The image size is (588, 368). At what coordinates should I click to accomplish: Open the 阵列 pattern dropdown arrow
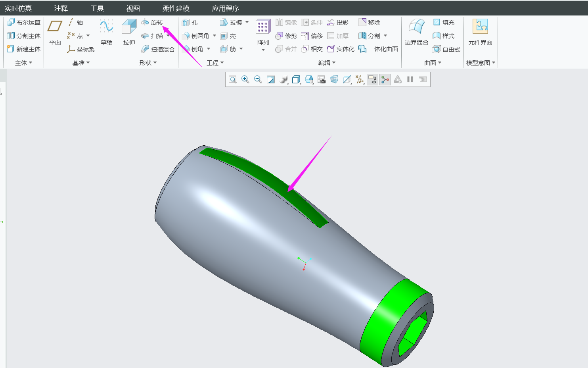263,50
